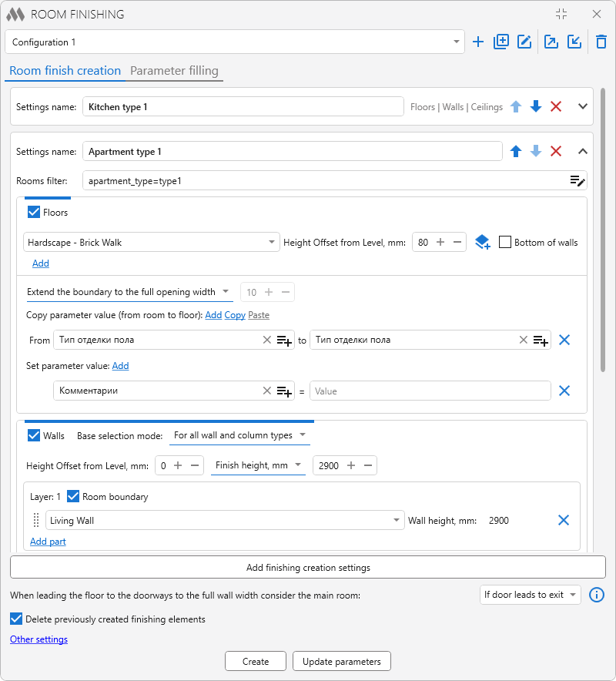This screenshot has width=616, height=681.
Task: Open the Living Wall type dropdown
Action: (x=225, y=520)
